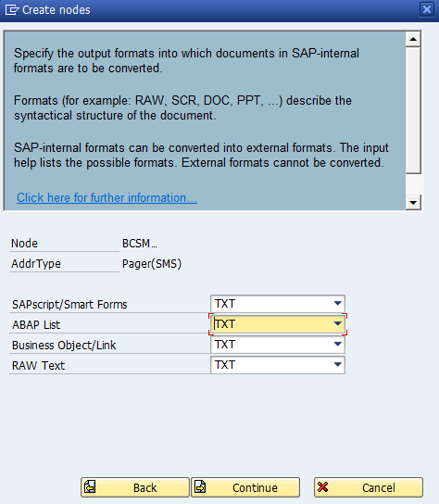Go to the previous step with Back
The width and height of the screenshot is (439, 504).
[135, 487]
